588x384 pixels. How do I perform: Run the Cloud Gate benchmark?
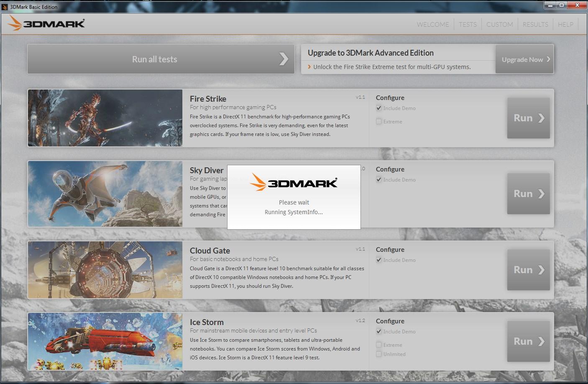point(529,270)
